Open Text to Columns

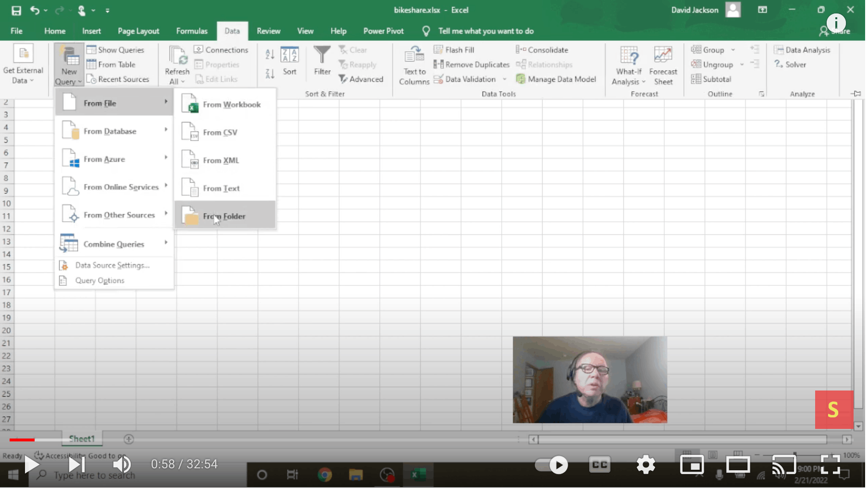tap(414, 66)
